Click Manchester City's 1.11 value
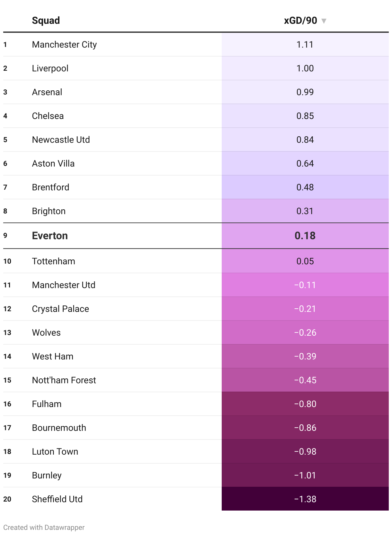Image resolution: width=392 pixels, height=535 pixels. click(305, 44)
